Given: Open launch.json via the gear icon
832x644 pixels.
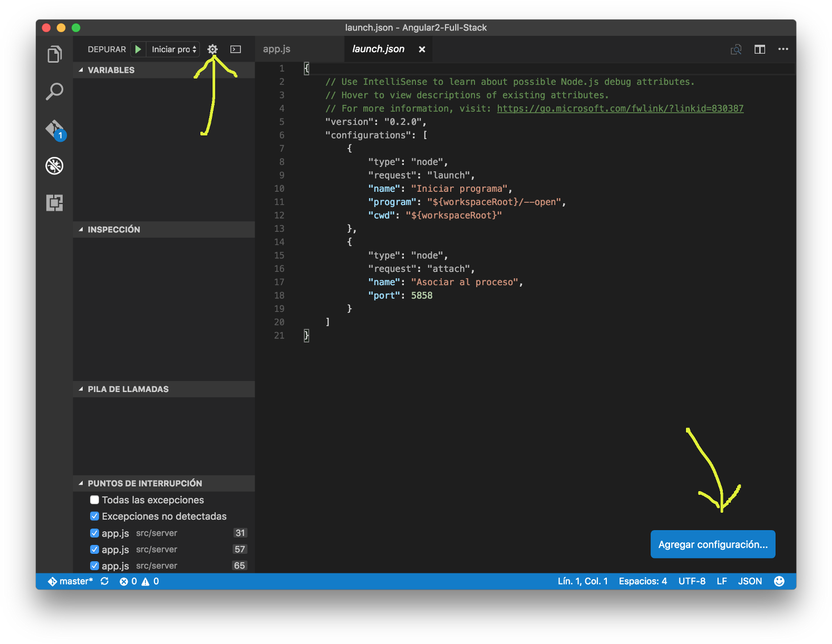Looking at the screenshot, I should (x=212, y=49).
